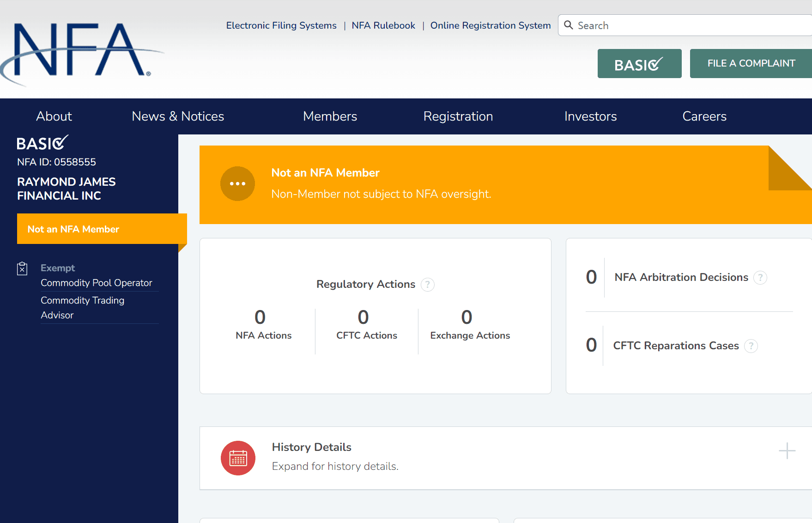
Task: Open Electronic Filing Systems link
Action: (281, 25)
